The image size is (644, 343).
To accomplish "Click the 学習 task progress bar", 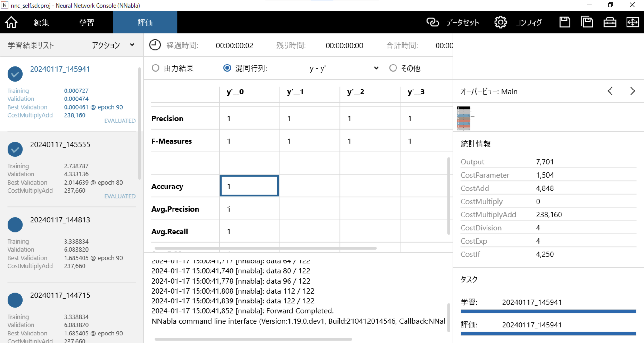I will point(548,311).
